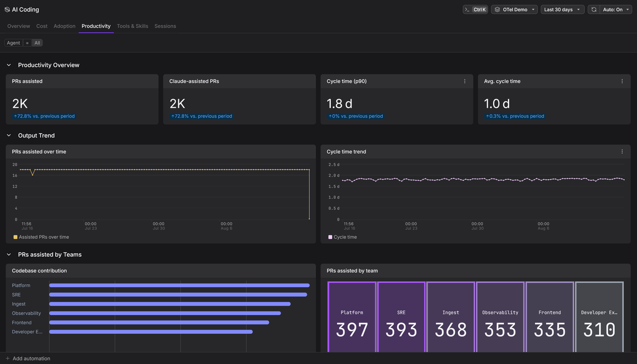Click the Ingest bar in Codebase contribution

tap(170, 304)
